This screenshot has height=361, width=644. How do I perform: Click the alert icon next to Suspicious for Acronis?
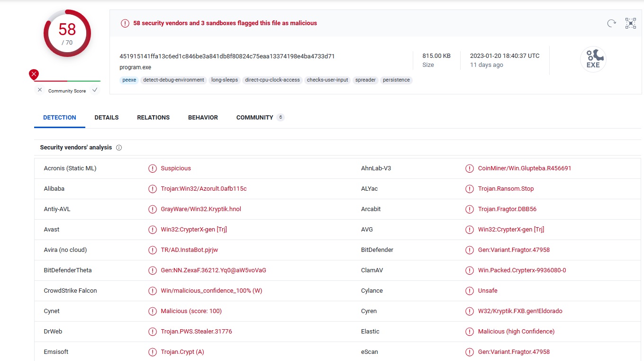click(153, 168)
